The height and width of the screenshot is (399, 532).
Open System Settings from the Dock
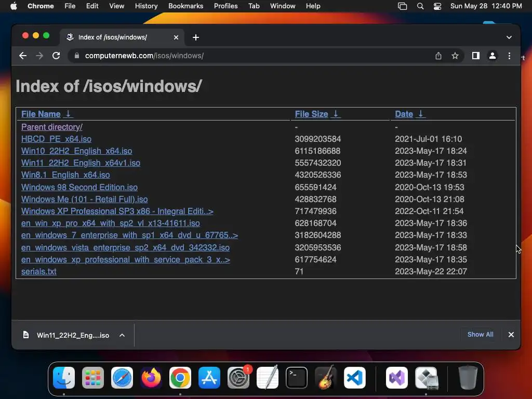tap(238, 378)
